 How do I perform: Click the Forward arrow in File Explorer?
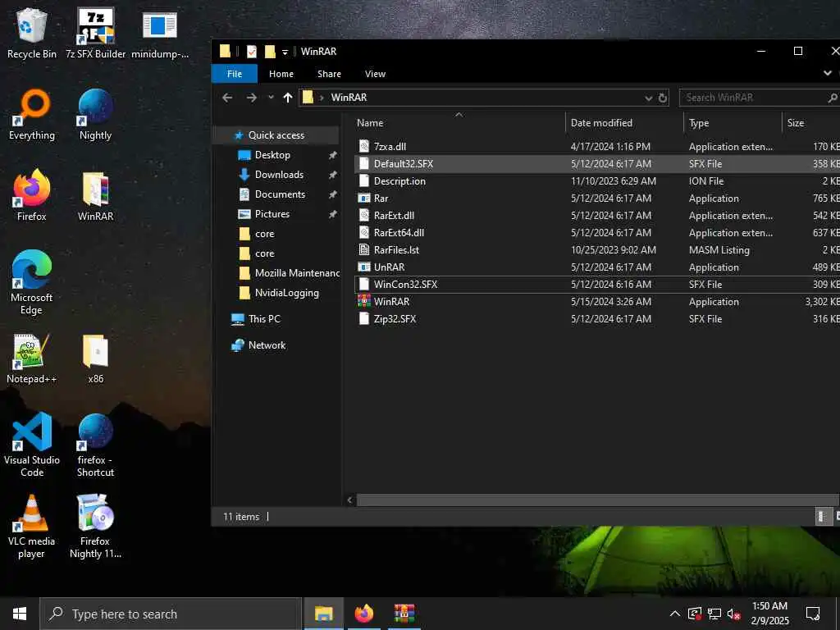click(x=251, y=98)
